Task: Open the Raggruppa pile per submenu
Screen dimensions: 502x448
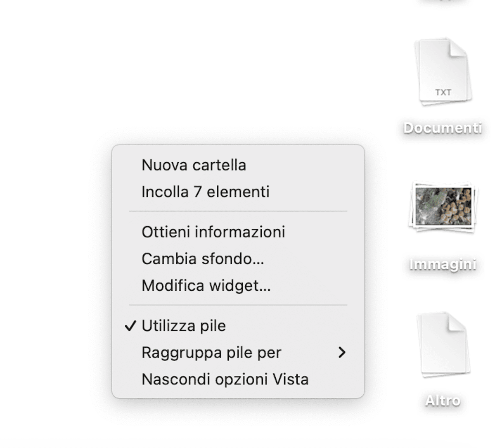Action: [x=238, y=352]
